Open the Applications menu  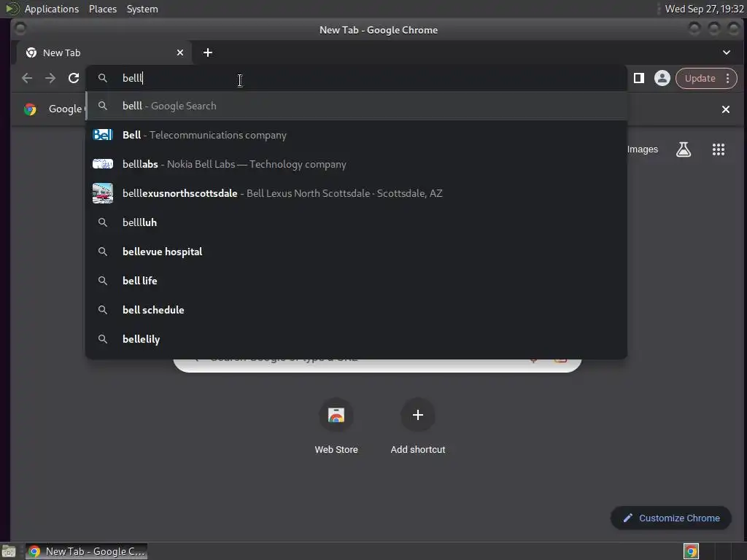[52, 9]
